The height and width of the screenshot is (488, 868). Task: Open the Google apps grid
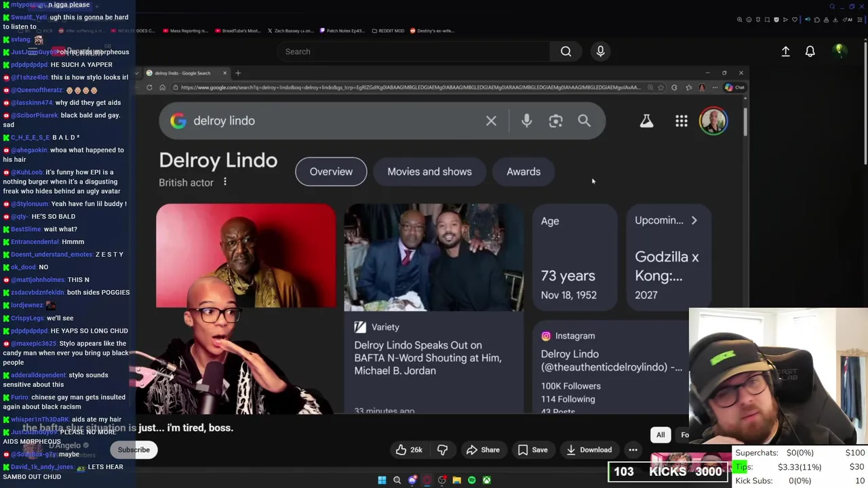pos(682,121)
